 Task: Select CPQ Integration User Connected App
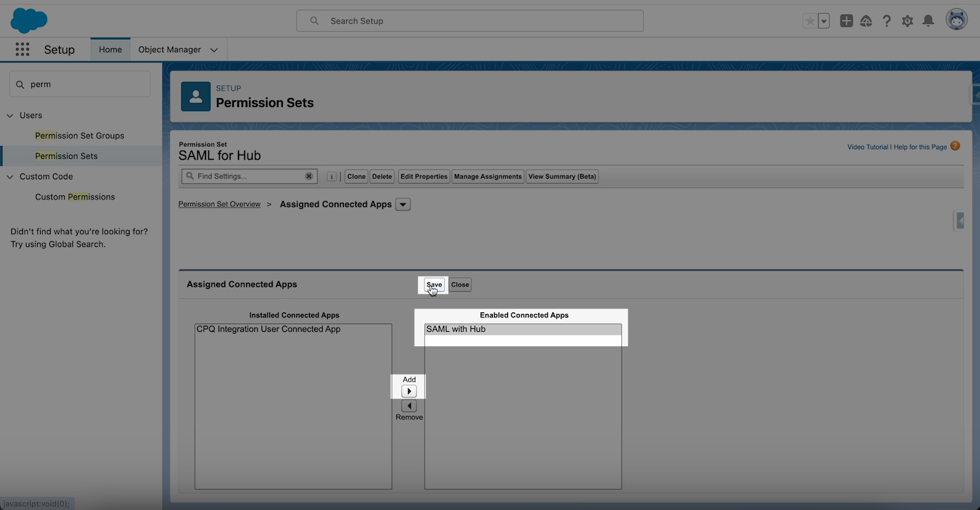[269, 329]
